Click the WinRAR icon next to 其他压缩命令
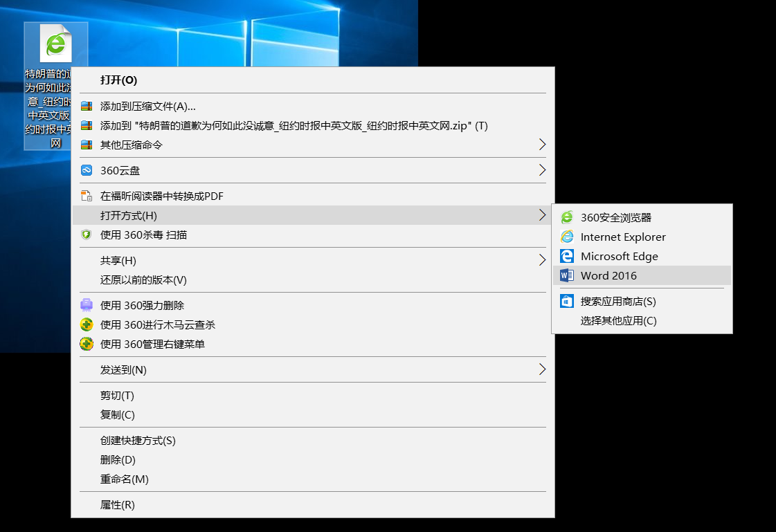 tap(87, 145)
